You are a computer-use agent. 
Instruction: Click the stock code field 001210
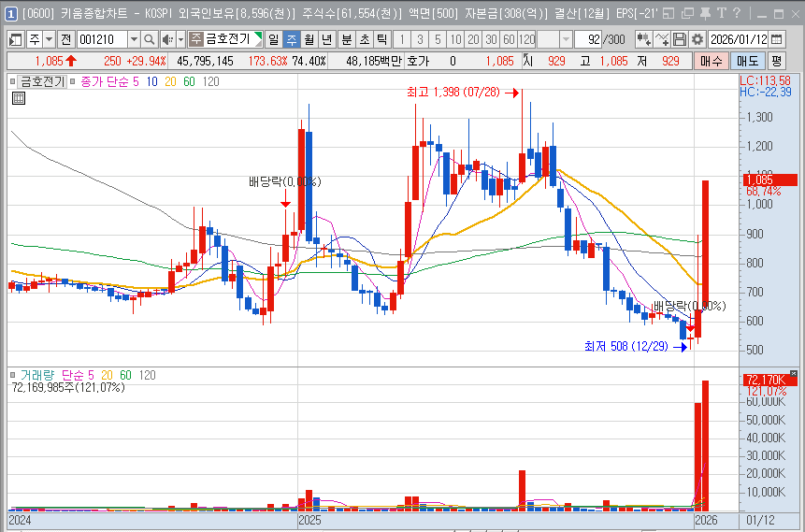tap(103, 39)
